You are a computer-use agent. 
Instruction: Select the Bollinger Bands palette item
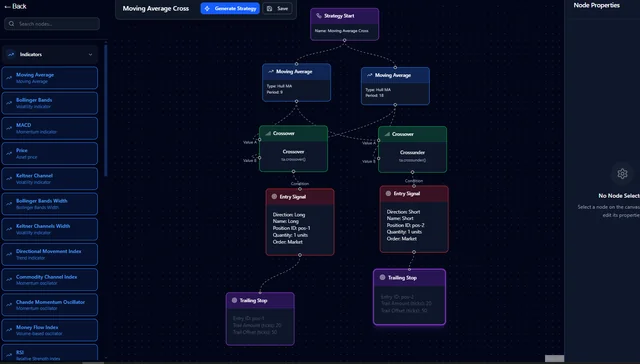pyautogui.click(x=50, y=103)
